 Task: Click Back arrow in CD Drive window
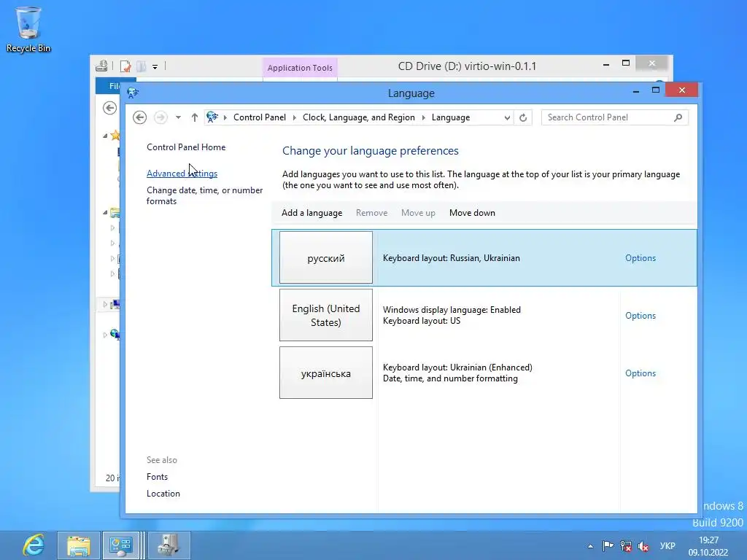tap(109, 108)
